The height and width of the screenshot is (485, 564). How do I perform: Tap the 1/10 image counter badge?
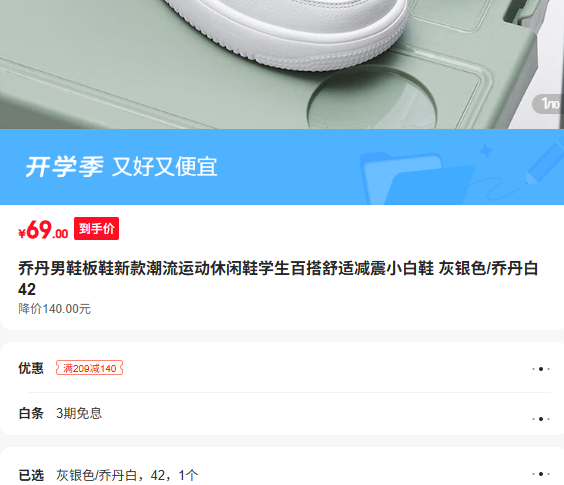point(548,104)
